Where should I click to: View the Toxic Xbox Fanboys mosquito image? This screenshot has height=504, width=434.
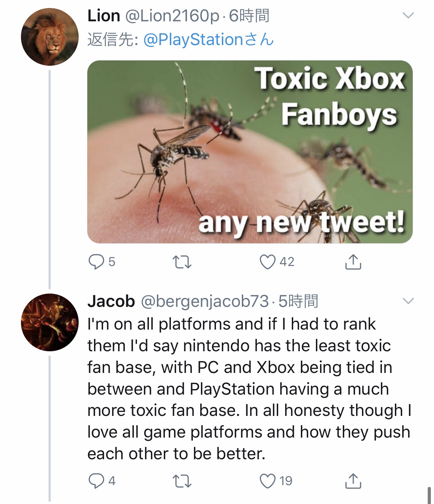[250, 152]
